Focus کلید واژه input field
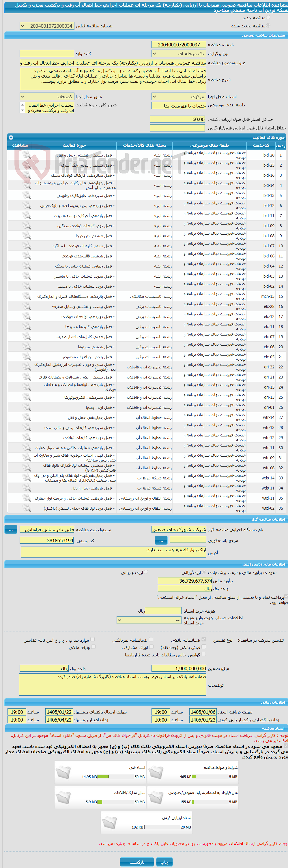Image resolution: width=288 pixels, height=868 pixels. click(x=47, y=54)
